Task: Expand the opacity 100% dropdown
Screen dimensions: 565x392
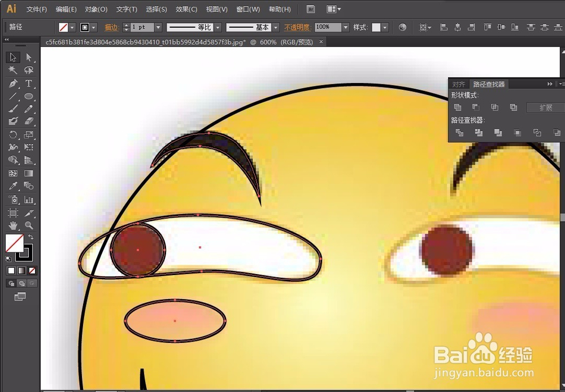Action: (x=346, y=27)
